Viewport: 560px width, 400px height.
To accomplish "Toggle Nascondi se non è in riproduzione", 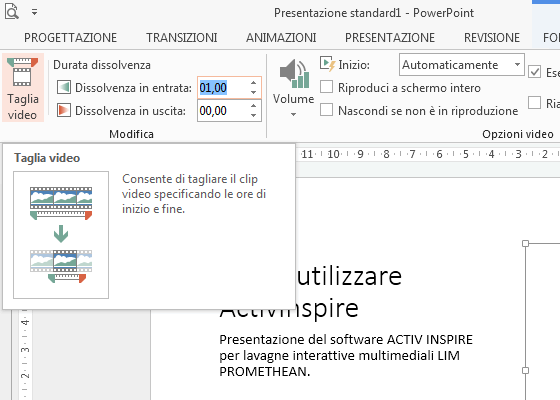I will click(x=326, y=110).
